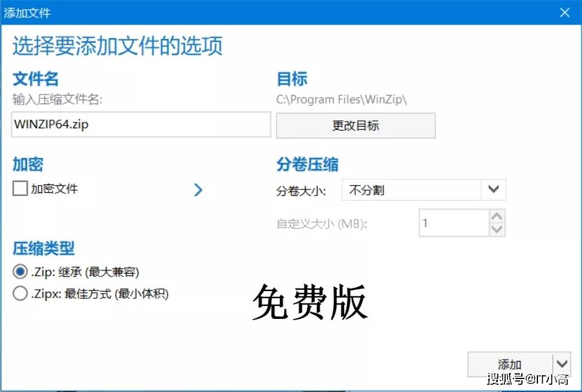
Task: Click the 加密 section header
Action: [x=26, y=164]
